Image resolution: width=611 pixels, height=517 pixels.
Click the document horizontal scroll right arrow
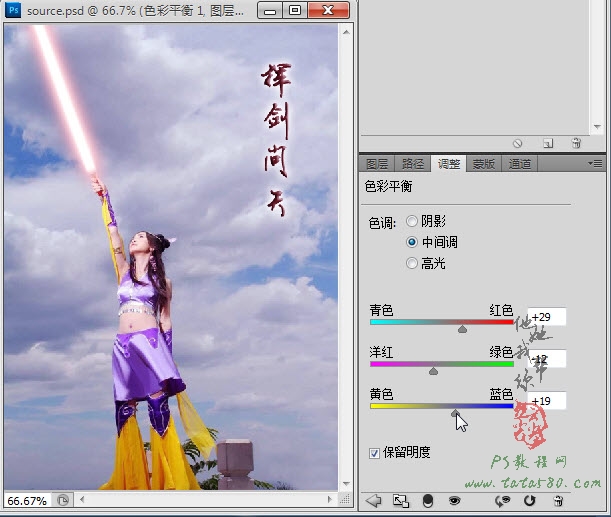330,499
